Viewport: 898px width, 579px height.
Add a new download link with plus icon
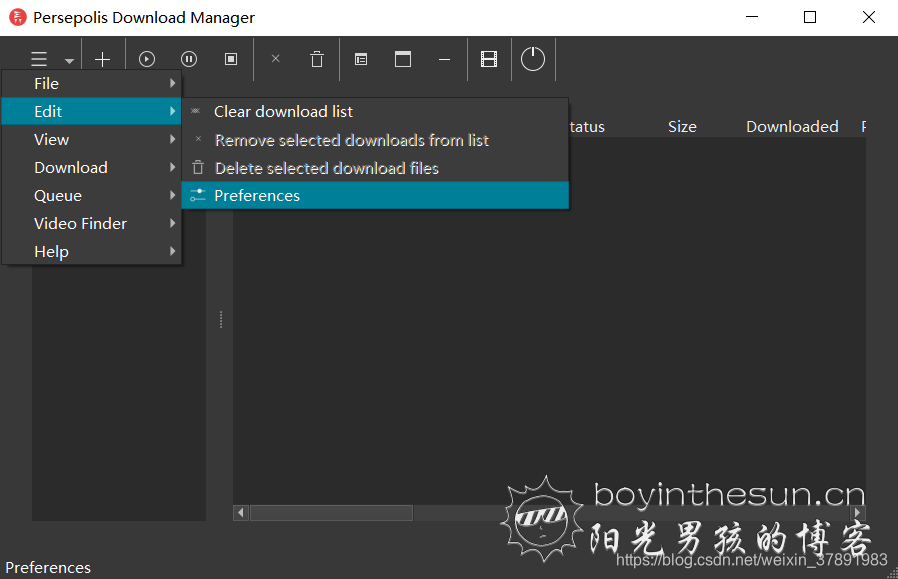coord(103,59)
